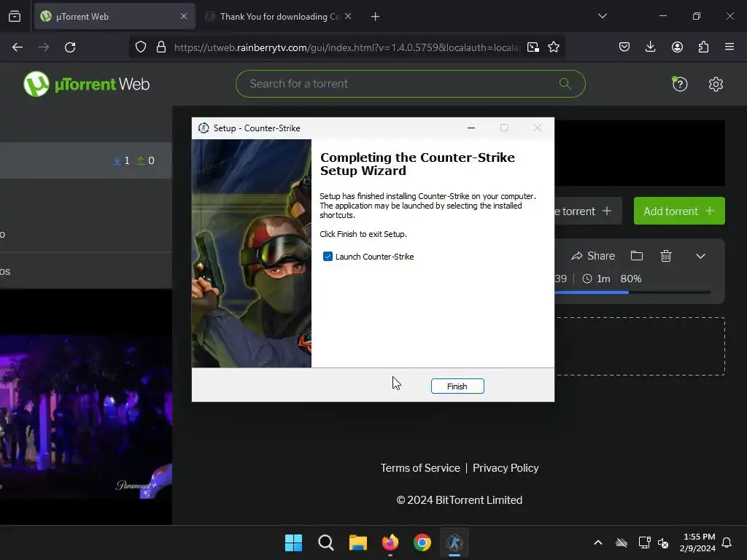Image resolution: width=747 pixels, height=560 pixels.
Task: Click the µTorrent Web logo
Action: pos(87,85)
